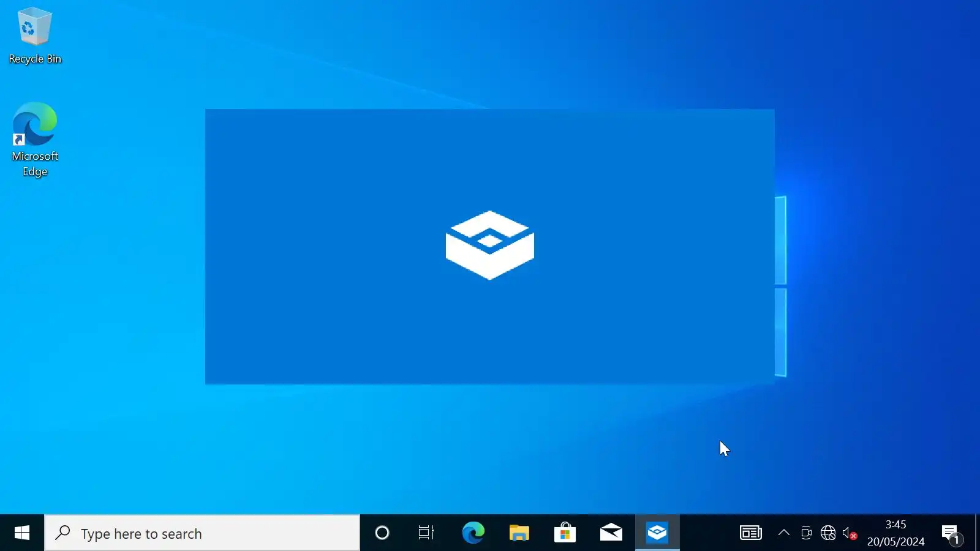Open File Explorer from the taskbar
This screenshot has height=551, width=980.
(519, 533)
